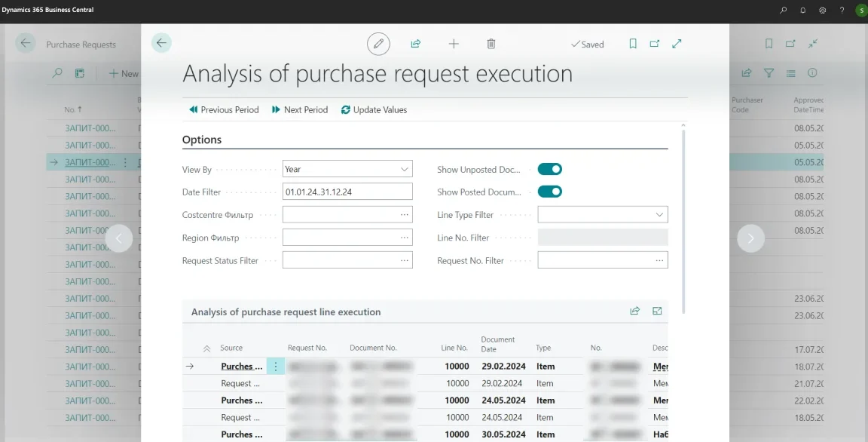Select Previous Period action
This screenshot has width=868, height=442.
[223, 109]
